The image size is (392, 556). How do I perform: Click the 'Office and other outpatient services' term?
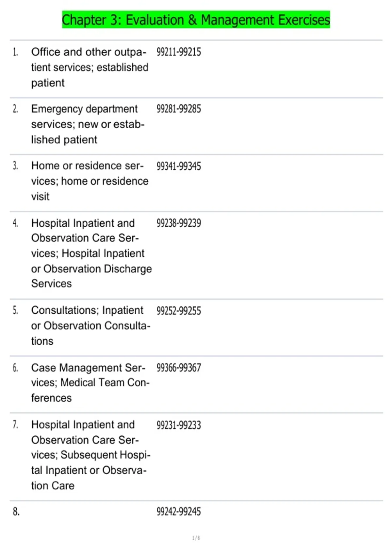pos(90,67)
